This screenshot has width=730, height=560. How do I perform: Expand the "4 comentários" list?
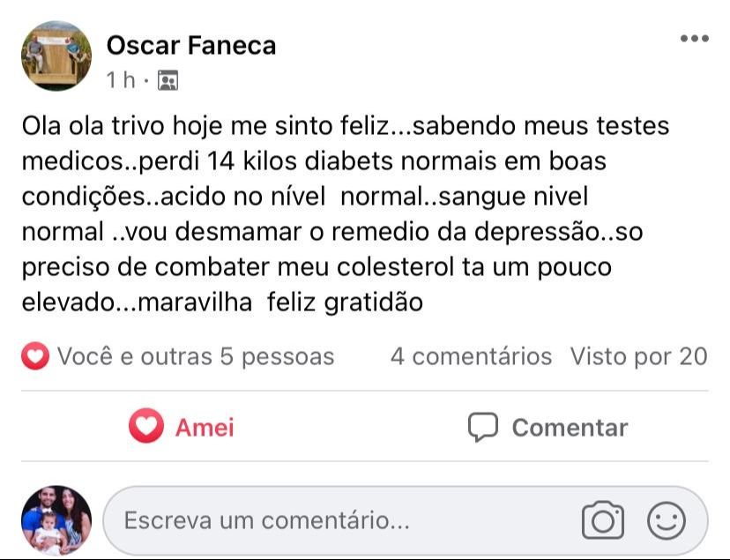[471, 357]
